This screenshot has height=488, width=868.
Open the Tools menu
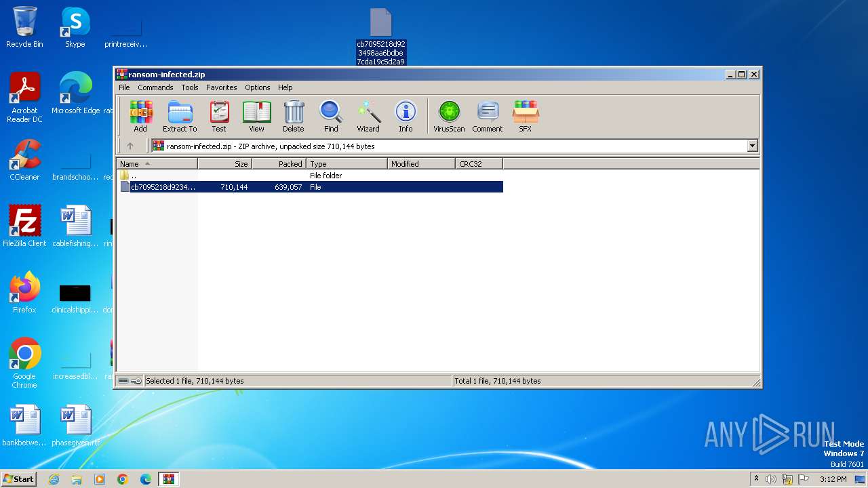coord(190,87)
